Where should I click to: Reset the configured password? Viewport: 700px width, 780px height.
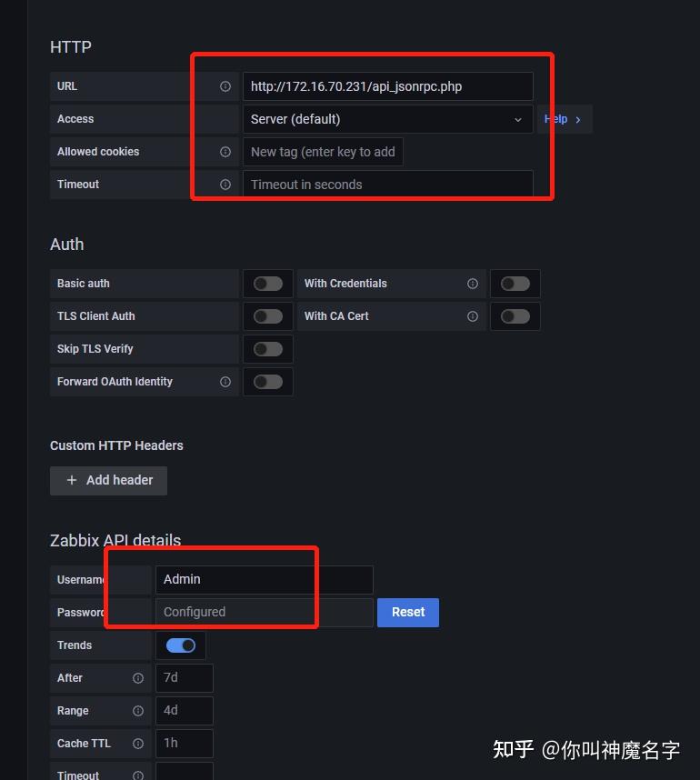[x=408, y=612]
